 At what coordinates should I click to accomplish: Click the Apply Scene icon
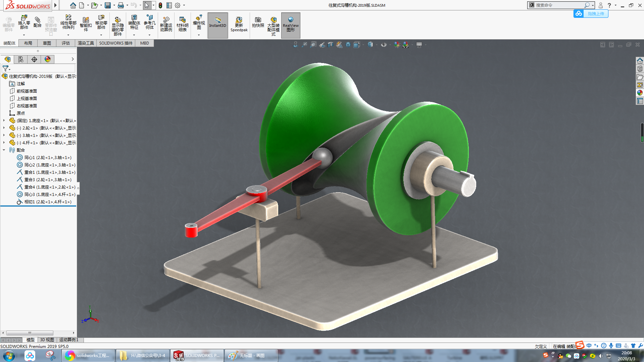coord(406,45)
